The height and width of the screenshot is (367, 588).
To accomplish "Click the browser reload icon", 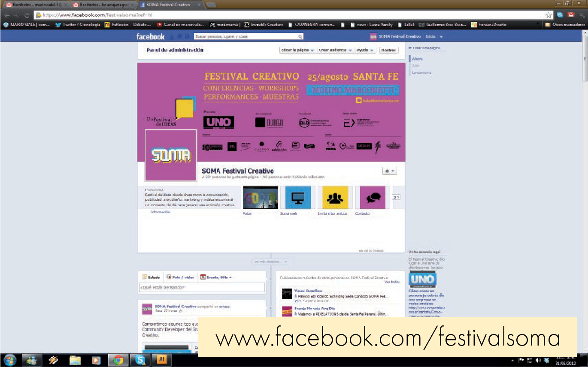I will tap(27, 15).
